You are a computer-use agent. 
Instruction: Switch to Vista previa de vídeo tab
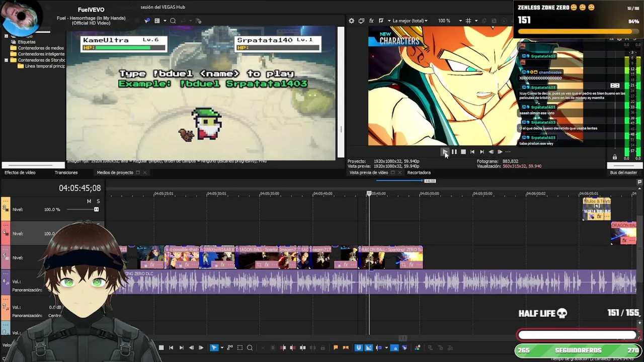click(x=369, y=172)
